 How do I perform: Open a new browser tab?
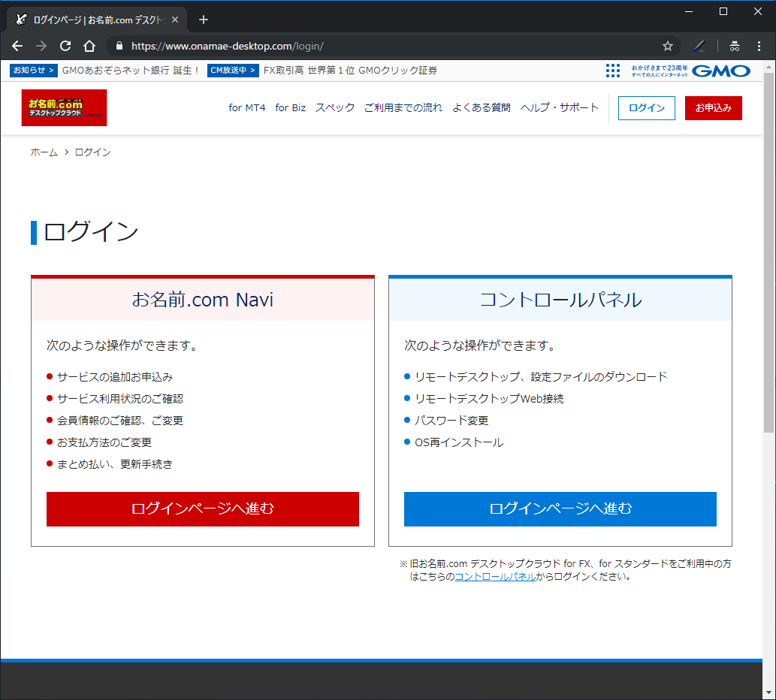pyautogui.click(x=204, y=20)
